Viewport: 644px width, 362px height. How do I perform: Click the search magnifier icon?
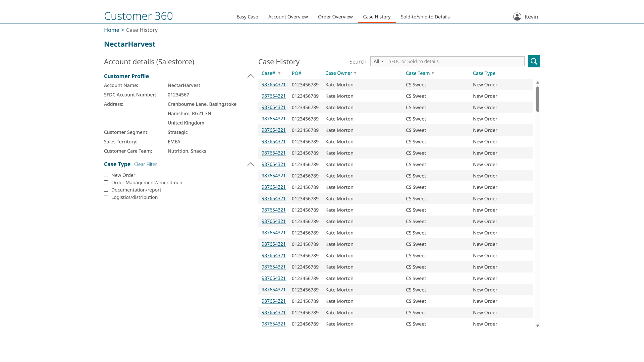(x=534, y=61)
